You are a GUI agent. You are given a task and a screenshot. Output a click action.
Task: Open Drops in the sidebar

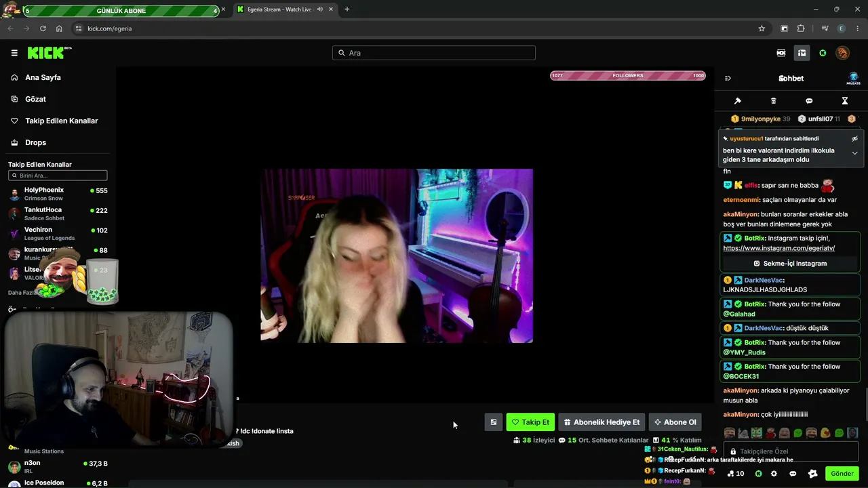pos(35,142)
